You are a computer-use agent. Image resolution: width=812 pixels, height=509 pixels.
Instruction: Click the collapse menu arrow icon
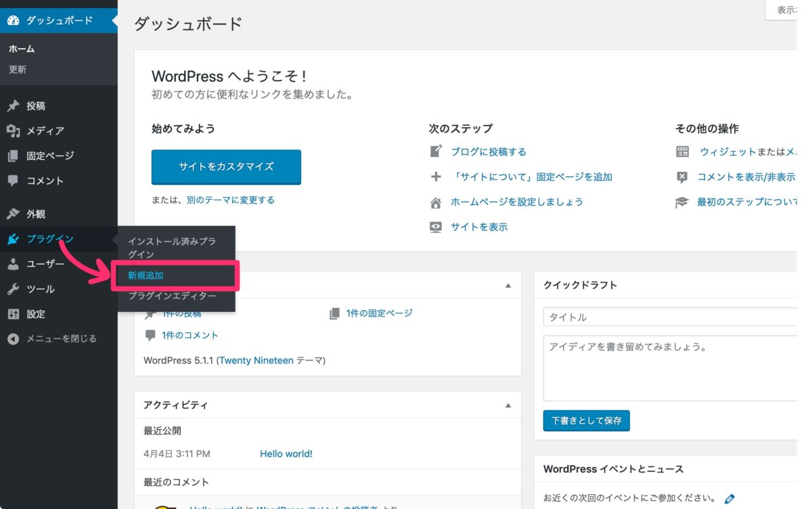pyautogui.click(x=13, y=339)
